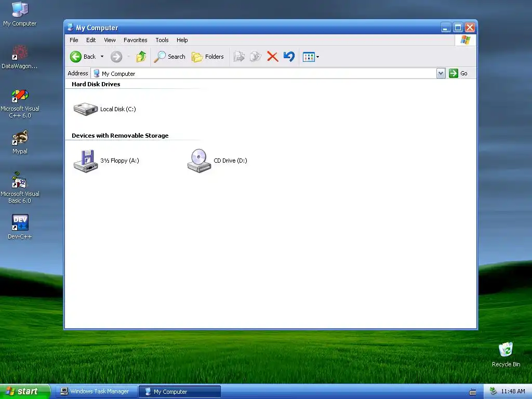Click Devices with Removable Storage header
Screen dimensions: 532x399
120,136
